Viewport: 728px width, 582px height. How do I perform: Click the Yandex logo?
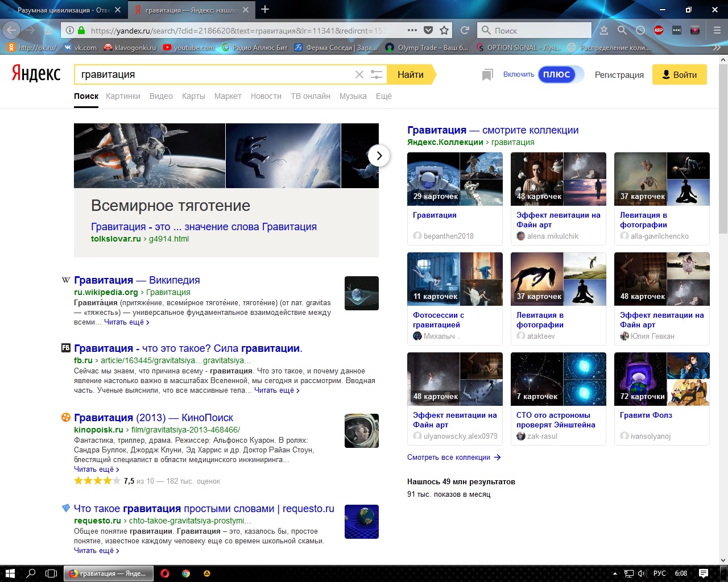tap(36, 74)
